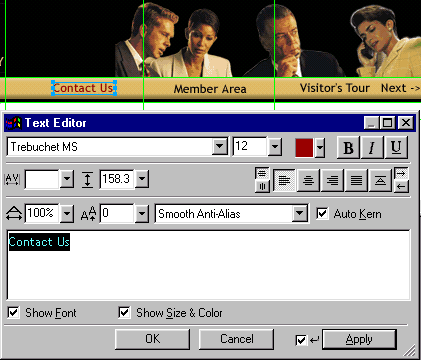Uncheck Show Size & Color option
The height and width of the screenshot is (360, 421).
124,313
